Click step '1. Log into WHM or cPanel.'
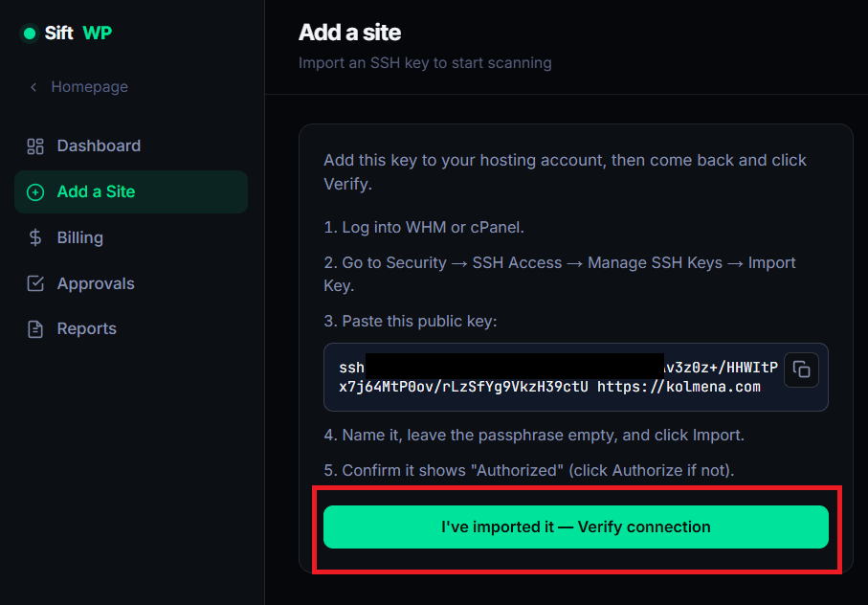This screenshot has width=868, height=605. pos(424,228)
